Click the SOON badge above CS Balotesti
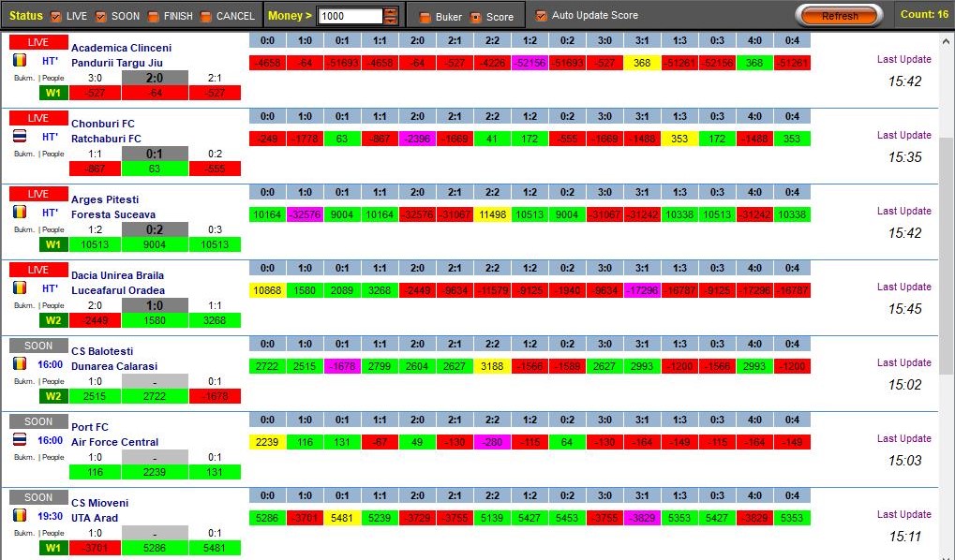 click(x=38, y=346)
